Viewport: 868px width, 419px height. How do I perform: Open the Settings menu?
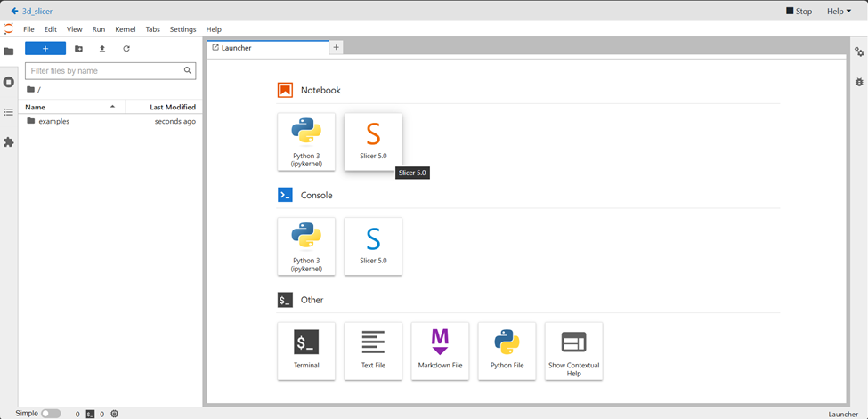(183, 29)
